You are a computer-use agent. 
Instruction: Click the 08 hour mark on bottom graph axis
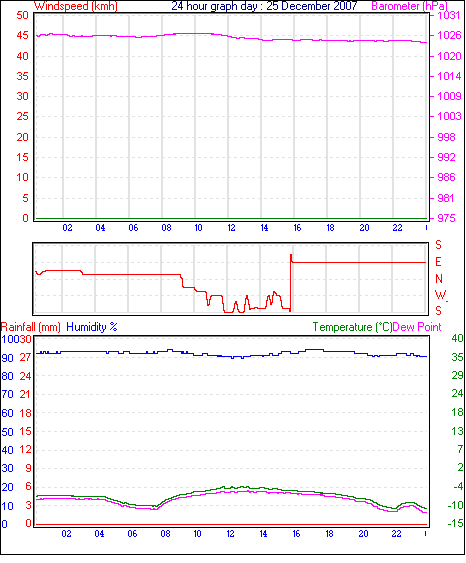(x=165, y=534)
